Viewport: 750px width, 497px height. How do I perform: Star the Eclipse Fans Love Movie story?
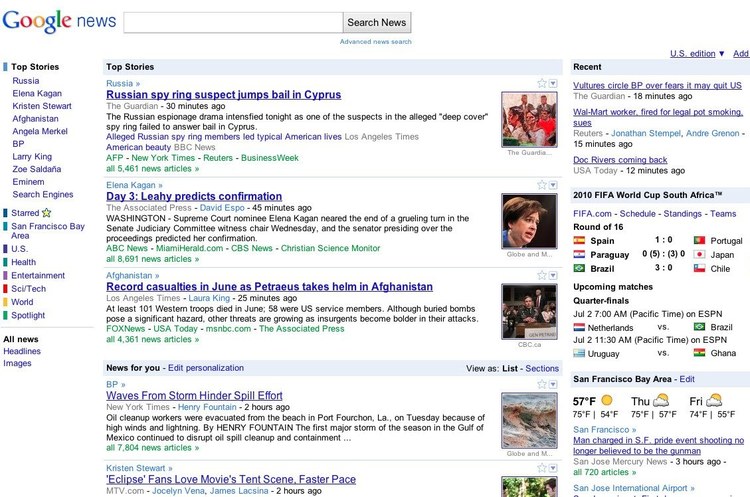(541, 468)
